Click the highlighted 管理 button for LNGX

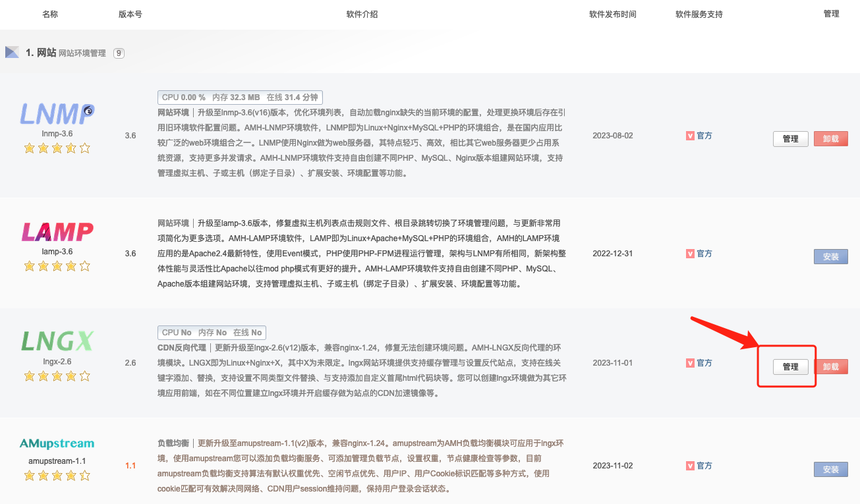[x=790, y=366]
